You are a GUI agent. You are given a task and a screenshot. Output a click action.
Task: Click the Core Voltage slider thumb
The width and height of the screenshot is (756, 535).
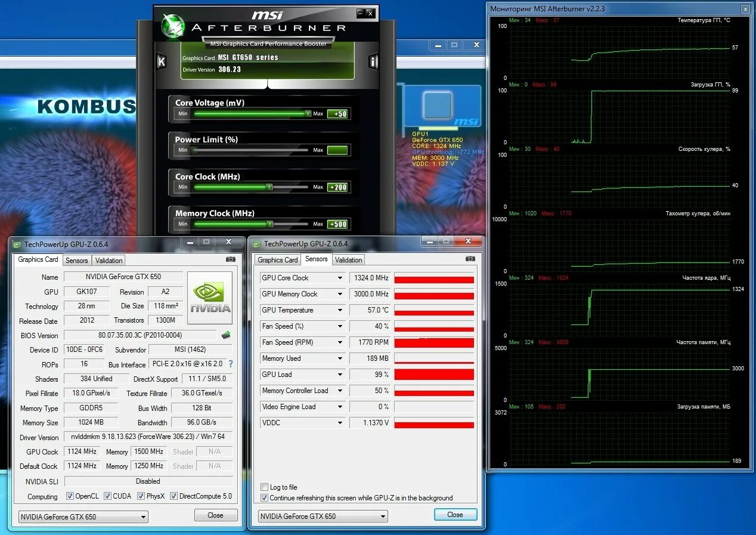pyautogui.click(x=308, y=113)
